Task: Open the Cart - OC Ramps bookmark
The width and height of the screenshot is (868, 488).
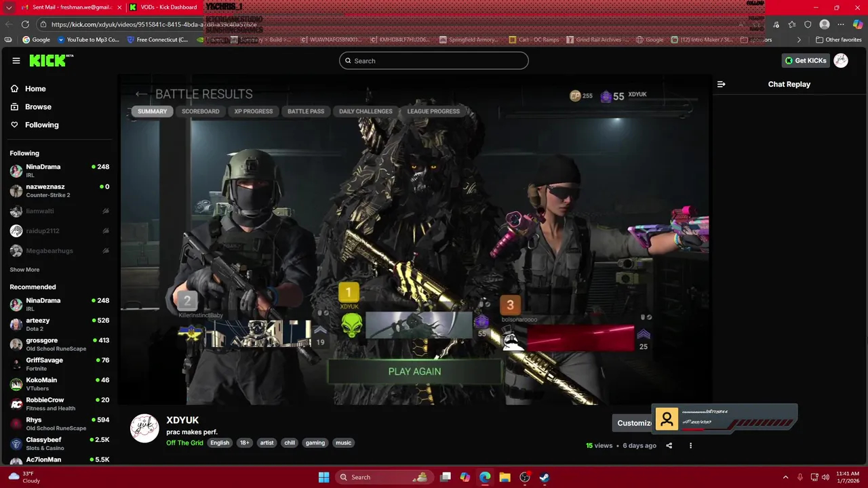Action: tap(533, 40)
